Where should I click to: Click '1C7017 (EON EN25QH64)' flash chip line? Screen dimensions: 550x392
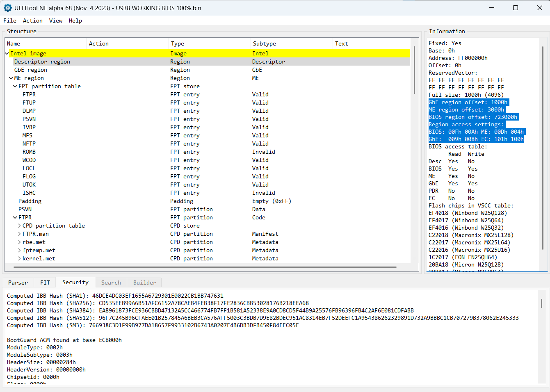tap(463, 257)
